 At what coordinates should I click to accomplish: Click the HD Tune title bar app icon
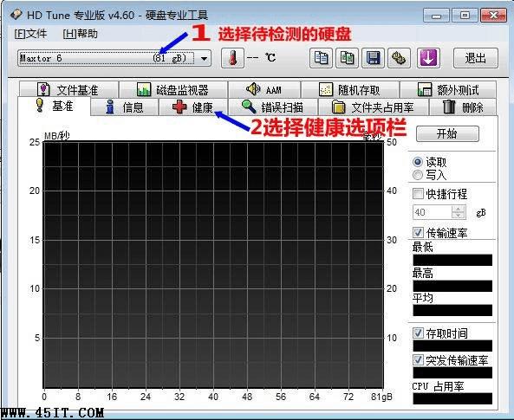[16, 15]
